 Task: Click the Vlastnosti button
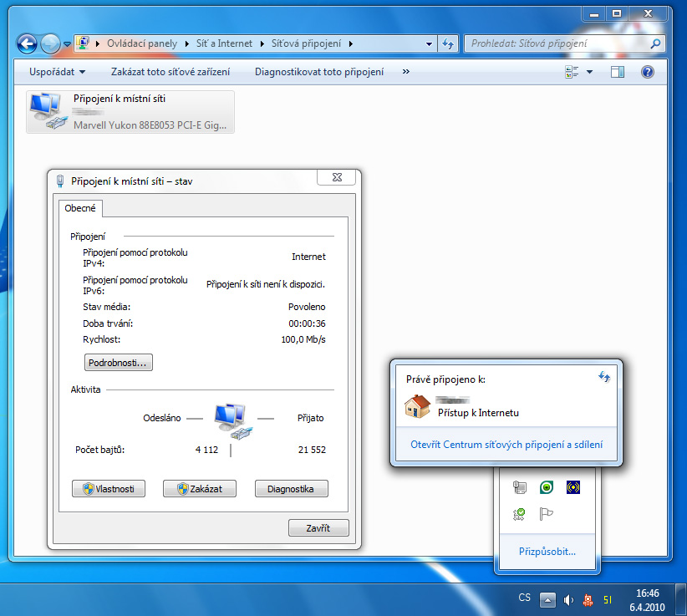click(x=109, y=489)
